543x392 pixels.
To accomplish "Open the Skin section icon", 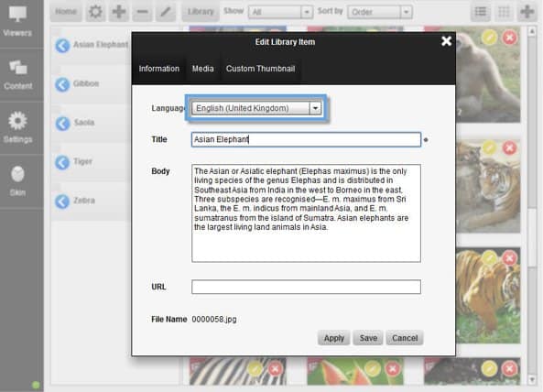I will tap(17, 174).
